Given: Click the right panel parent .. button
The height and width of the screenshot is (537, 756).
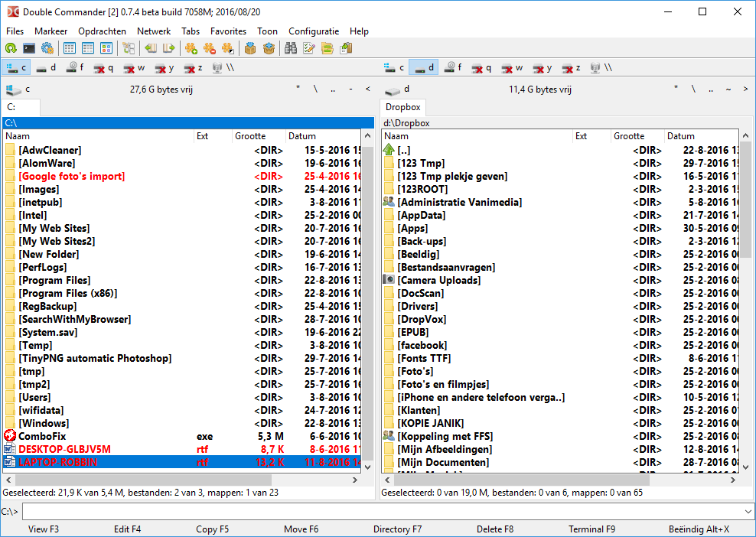Looking at the screenshot, I should click(x=711, y=89).
